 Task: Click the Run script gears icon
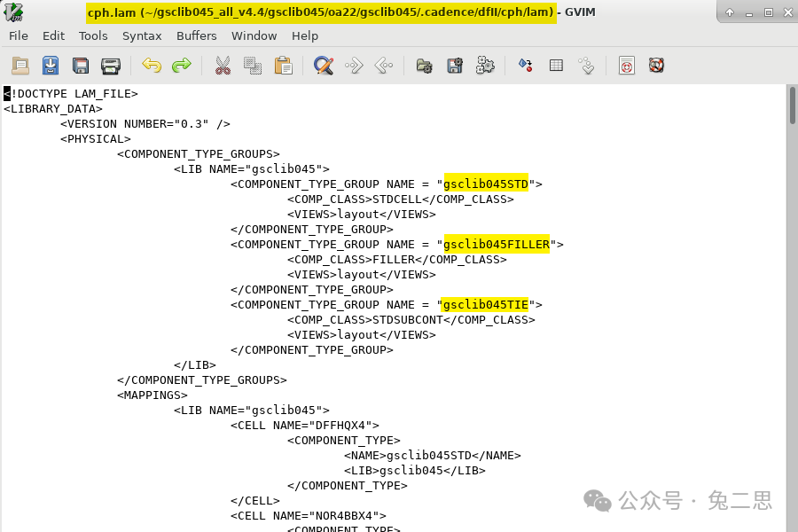tap(485, 66)
